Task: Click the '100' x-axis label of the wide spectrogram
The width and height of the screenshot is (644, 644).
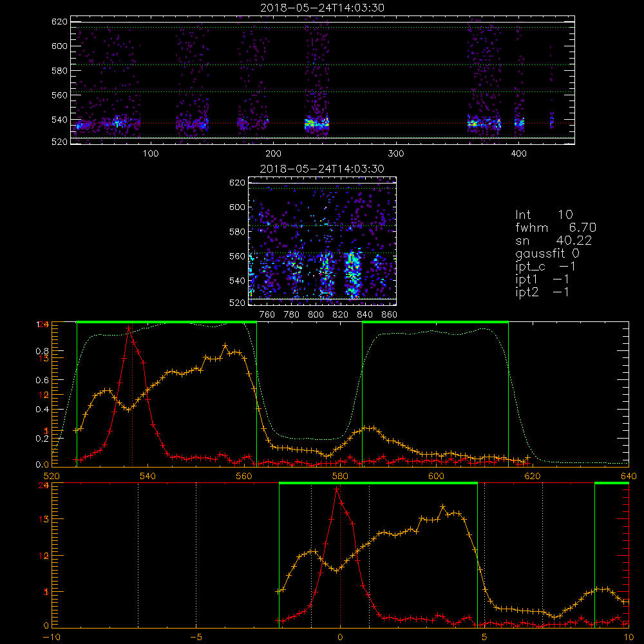Action: tap(151, 154)
